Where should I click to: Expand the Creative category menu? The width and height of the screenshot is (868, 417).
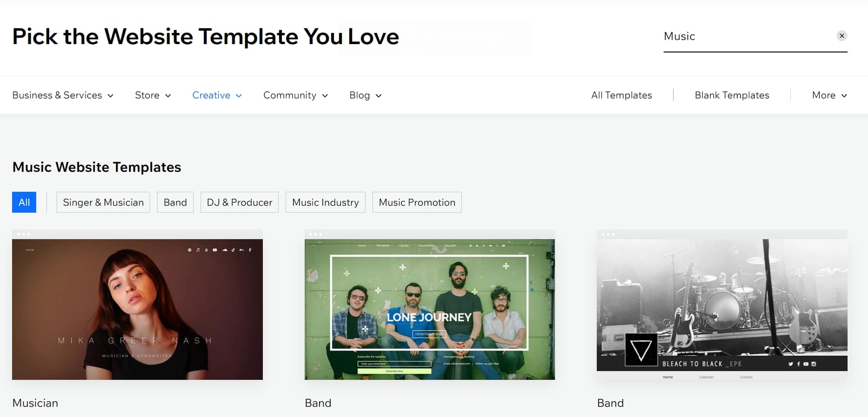tap(217, 95)
